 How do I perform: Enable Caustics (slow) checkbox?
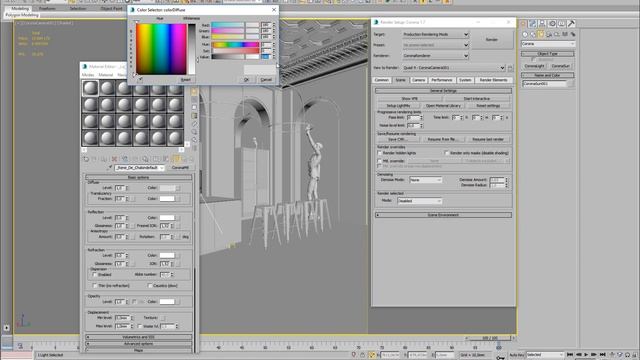pyautogui.click(x=150, y=286)
